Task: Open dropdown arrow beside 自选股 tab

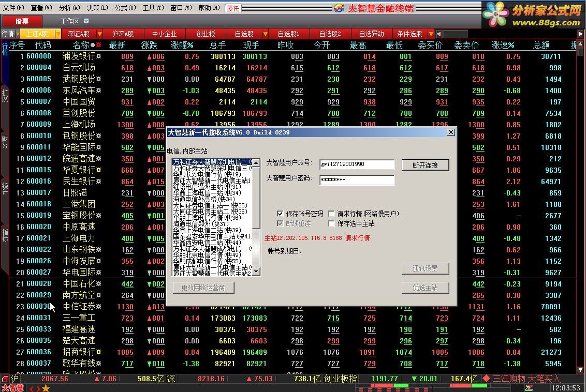Action: [x=265, y=34]
